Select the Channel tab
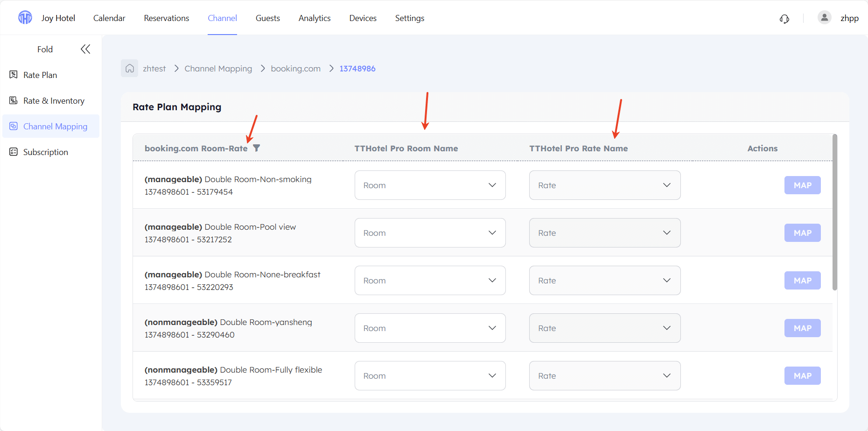Screen dimensions: 868x431 [222, 18]
